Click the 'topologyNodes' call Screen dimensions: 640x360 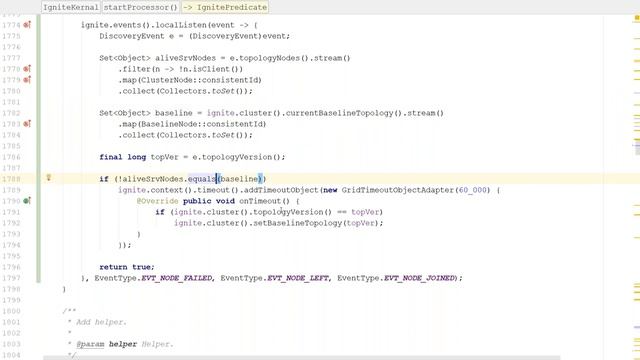(x=269, y=58)
